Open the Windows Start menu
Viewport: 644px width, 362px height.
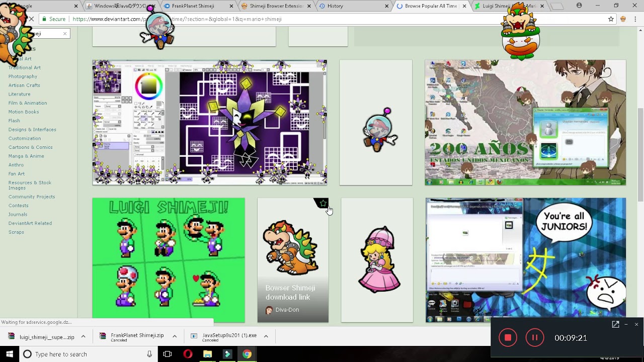point(10,354)
